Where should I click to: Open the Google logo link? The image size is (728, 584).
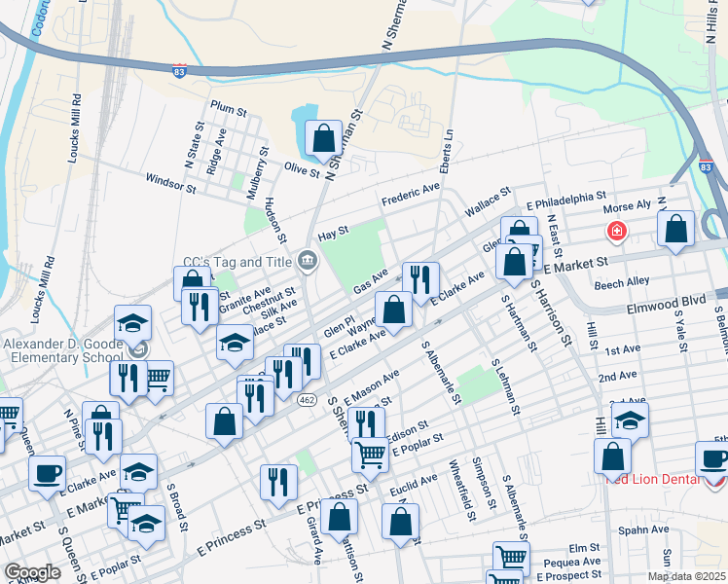pos(32,573)
